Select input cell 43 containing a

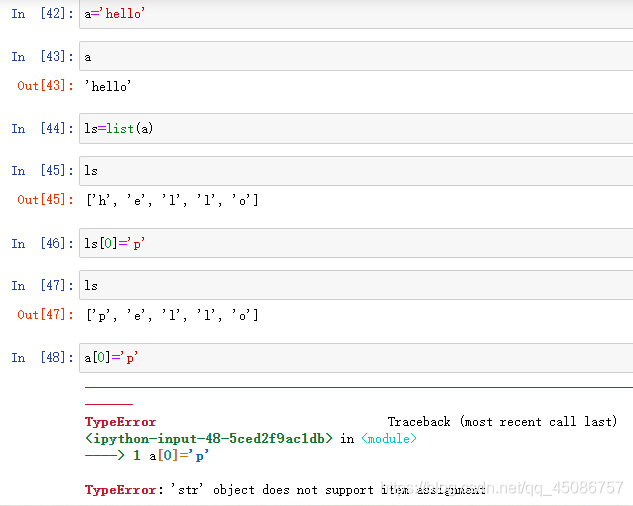click(356, 56)
